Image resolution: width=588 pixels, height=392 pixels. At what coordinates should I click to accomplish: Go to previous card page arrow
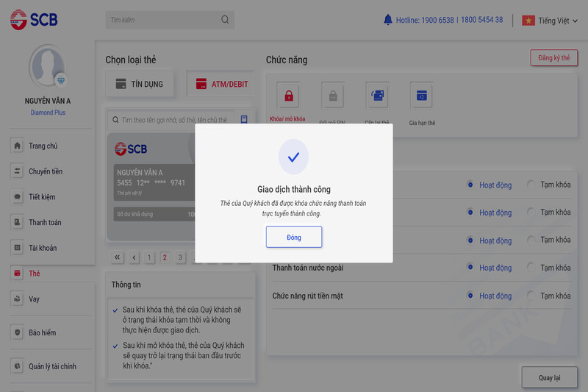click(x=134, y=257)
